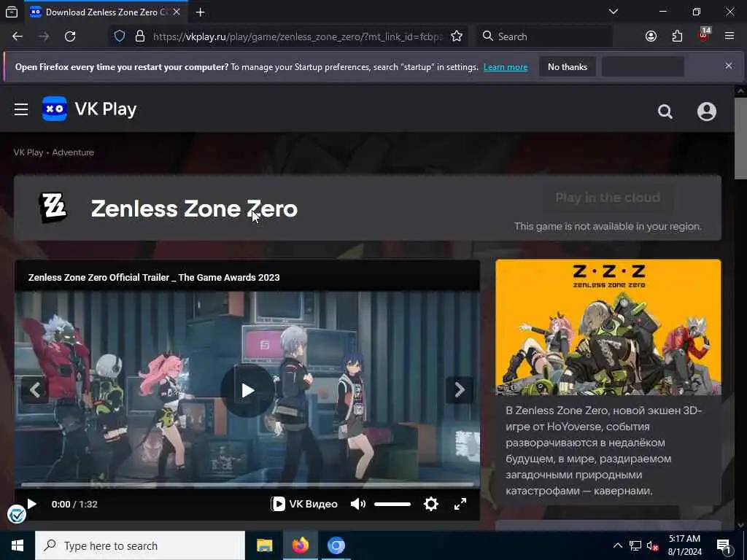747x560 pixels.
Task: Click the VK Play logo icon
Action: tap(54, 109)
